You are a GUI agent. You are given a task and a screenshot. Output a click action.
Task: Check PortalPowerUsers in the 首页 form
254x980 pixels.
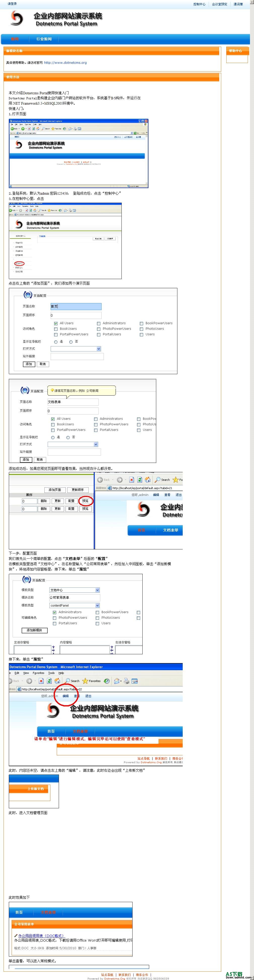coord(56,335)
